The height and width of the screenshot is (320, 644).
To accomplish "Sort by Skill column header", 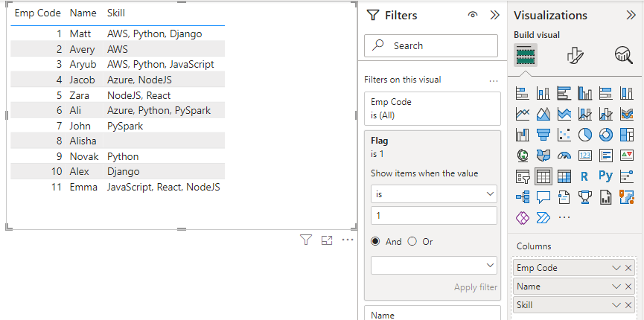I will point(116,13).
